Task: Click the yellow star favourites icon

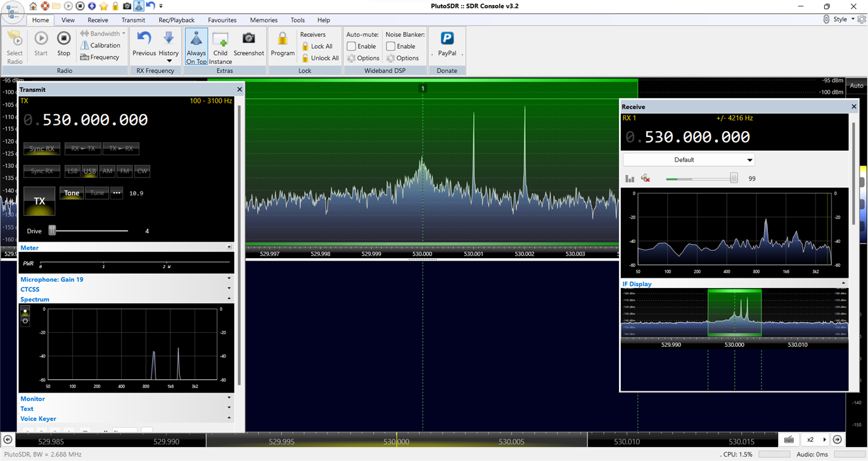Action: tap(103, 6)
